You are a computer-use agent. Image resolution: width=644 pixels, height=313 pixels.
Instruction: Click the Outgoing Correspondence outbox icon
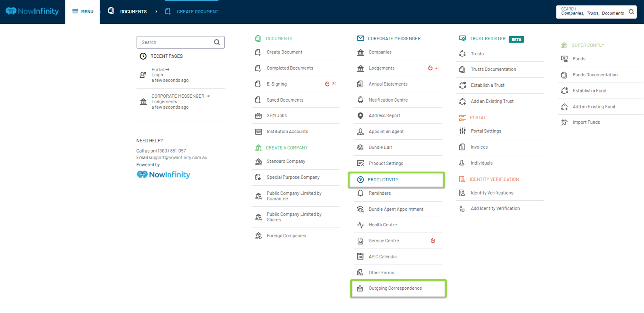[360, 288]
